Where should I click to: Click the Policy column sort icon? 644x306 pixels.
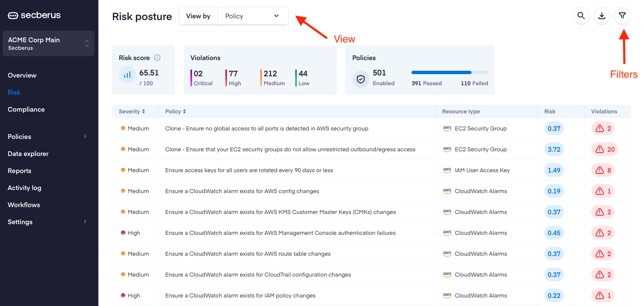[184, 111]
